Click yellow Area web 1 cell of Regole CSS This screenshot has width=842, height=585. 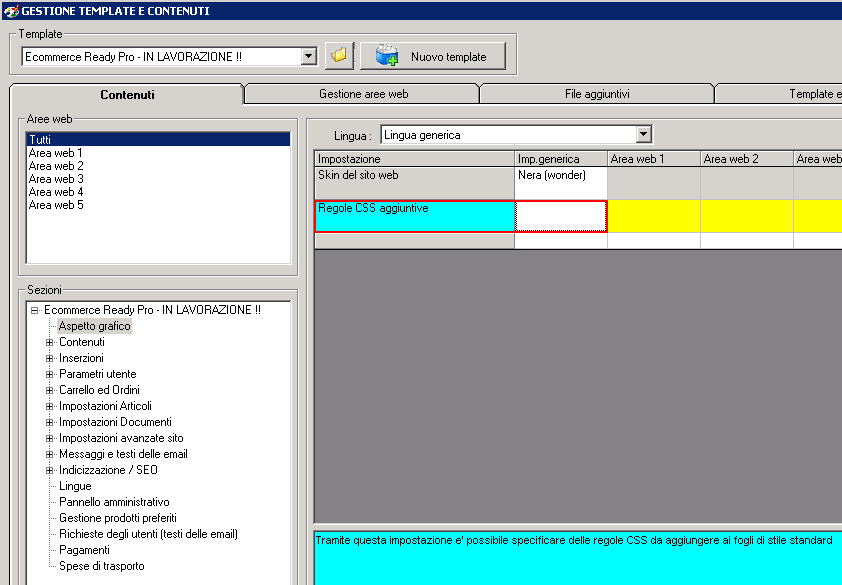click(x=654, y=216)
